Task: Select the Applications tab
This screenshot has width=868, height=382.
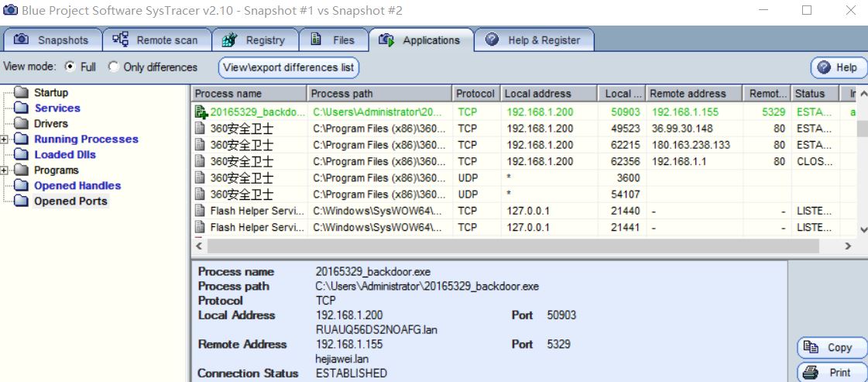Action: click(421, 40)
